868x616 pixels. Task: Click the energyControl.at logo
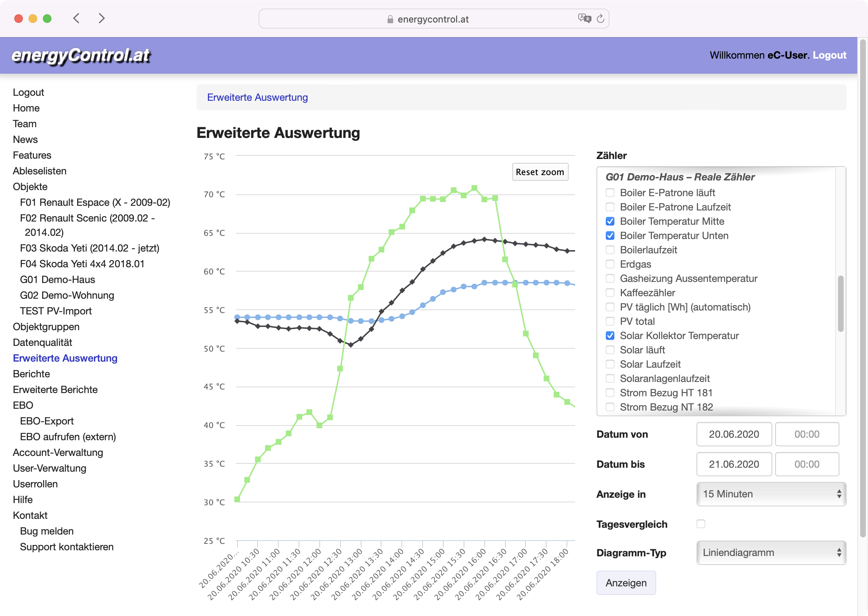point(81,55)
